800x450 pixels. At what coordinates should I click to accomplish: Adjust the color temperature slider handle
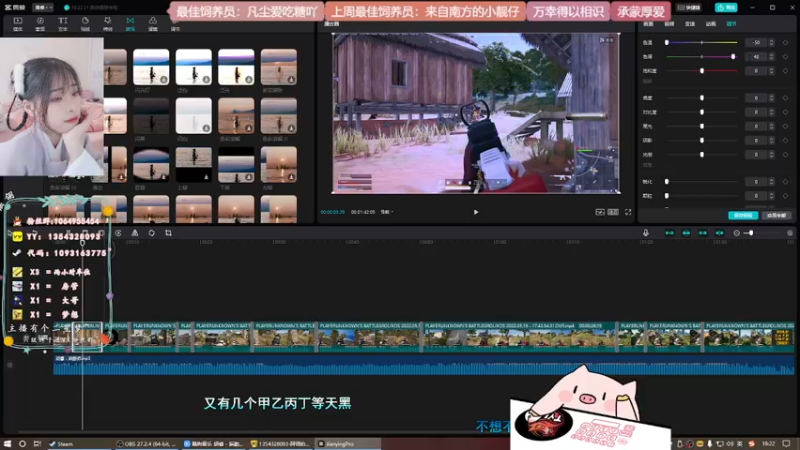pyautogui.click(x=667, y=43)
